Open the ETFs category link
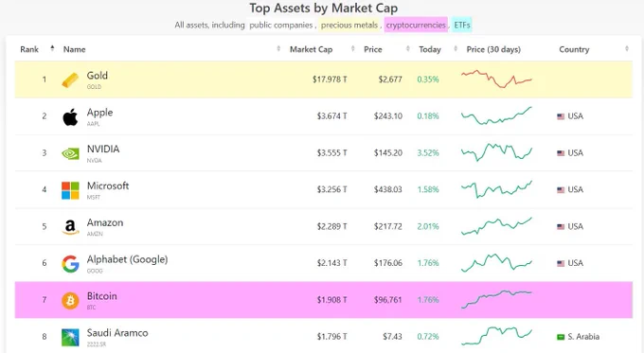Screen dimensions: 644x353 point(461,25)
